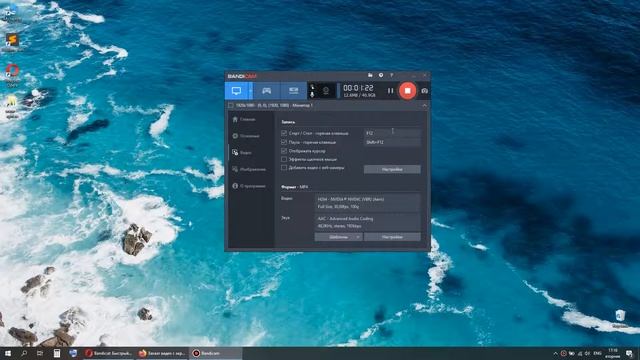This screenshot has width=640, height=360.
Task: Enable the mouse click effects checkbox
Action: (x=284, y=160)
